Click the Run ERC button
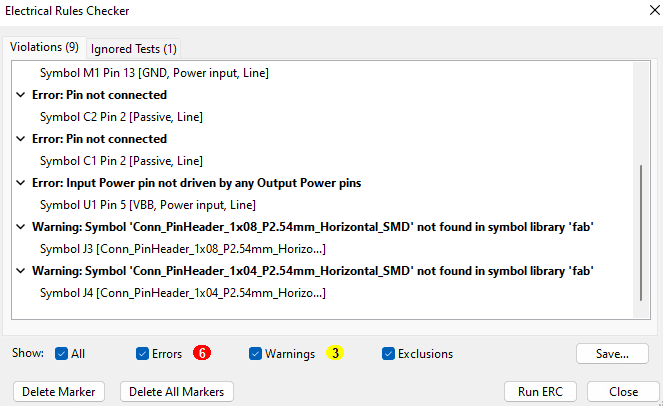This screenshot has height=406, width=663. click(x=540, y=392)
